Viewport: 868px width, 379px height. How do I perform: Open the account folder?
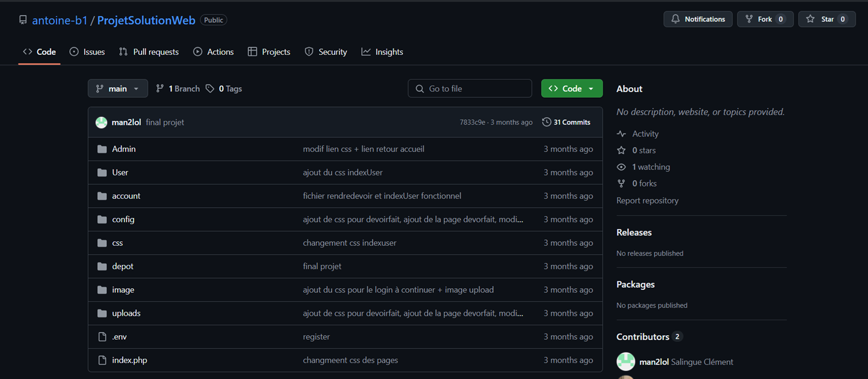point(126,196)
